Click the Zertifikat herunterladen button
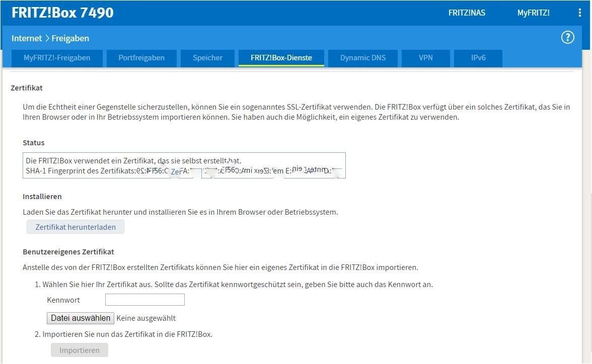Screen dimensions: 592x364 point(76,227)
